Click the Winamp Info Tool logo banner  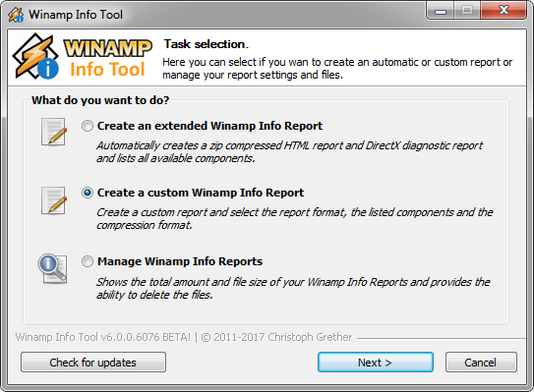coord(82,57)
